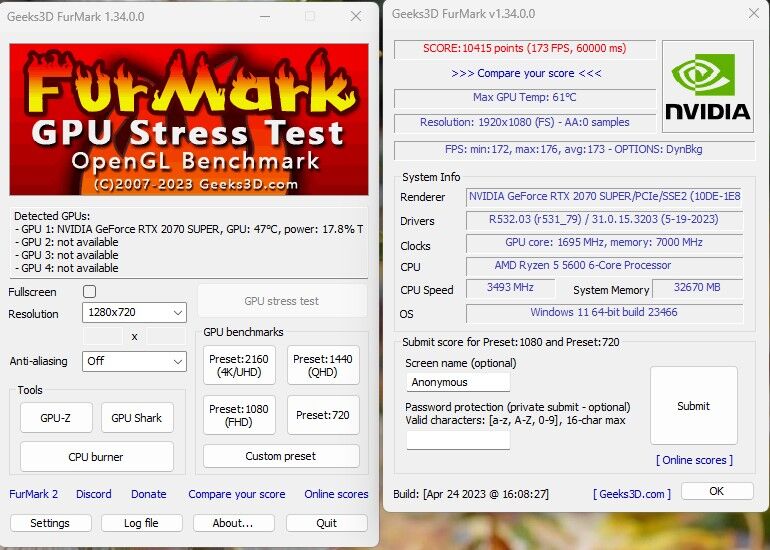Screen dimensions: 770x550
Task: Click the custom height input field
Action: tap(166, 336)
